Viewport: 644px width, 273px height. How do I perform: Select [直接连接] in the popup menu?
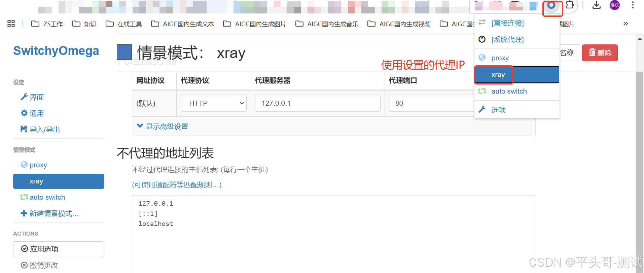[517, 23]
